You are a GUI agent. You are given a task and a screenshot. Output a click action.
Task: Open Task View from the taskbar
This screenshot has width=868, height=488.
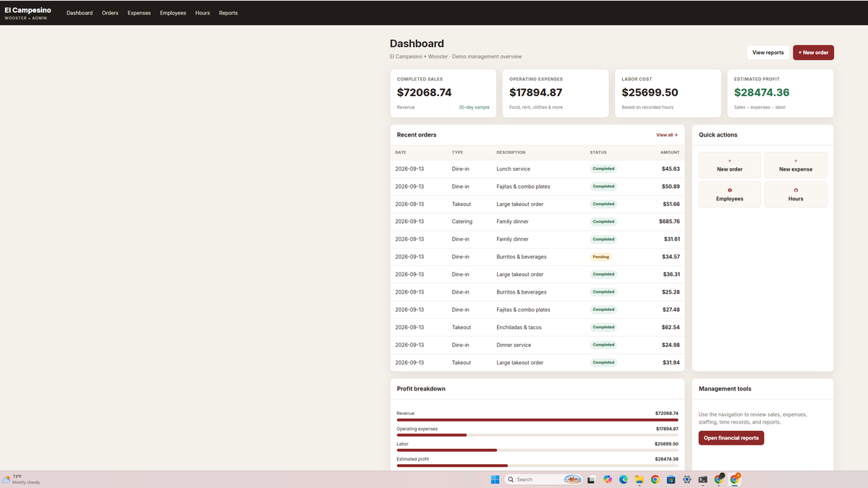coord(591,479)
